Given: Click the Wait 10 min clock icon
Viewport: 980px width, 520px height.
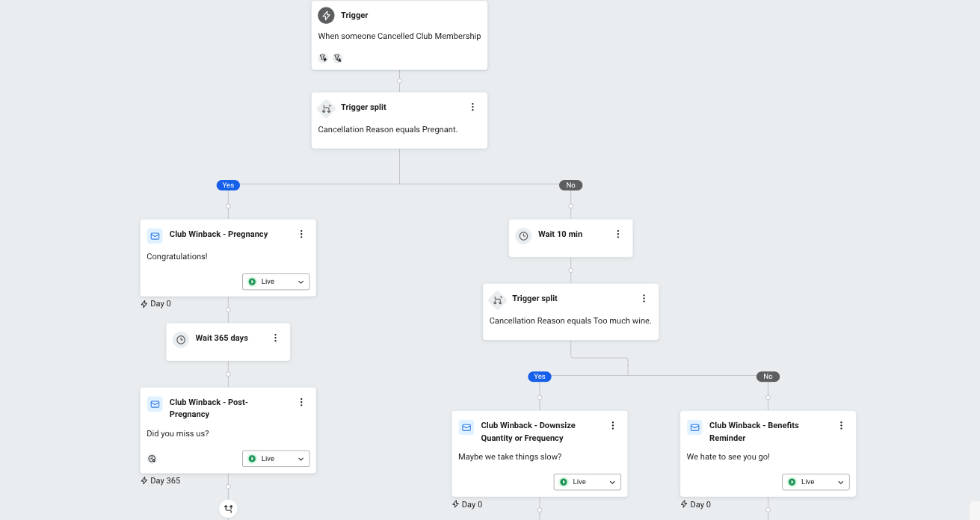Looking at the screenshot, I should tap(523, 235).
